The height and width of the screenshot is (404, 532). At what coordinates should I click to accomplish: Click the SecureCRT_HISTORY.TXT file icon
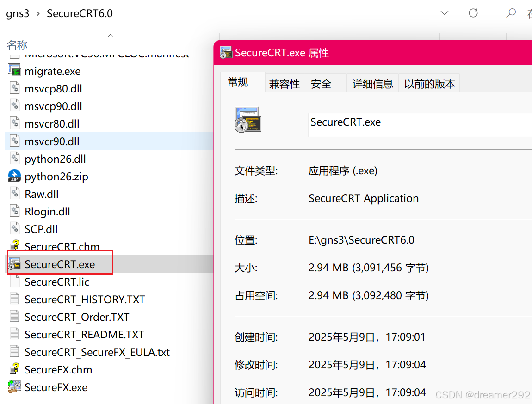coord(15,299)
